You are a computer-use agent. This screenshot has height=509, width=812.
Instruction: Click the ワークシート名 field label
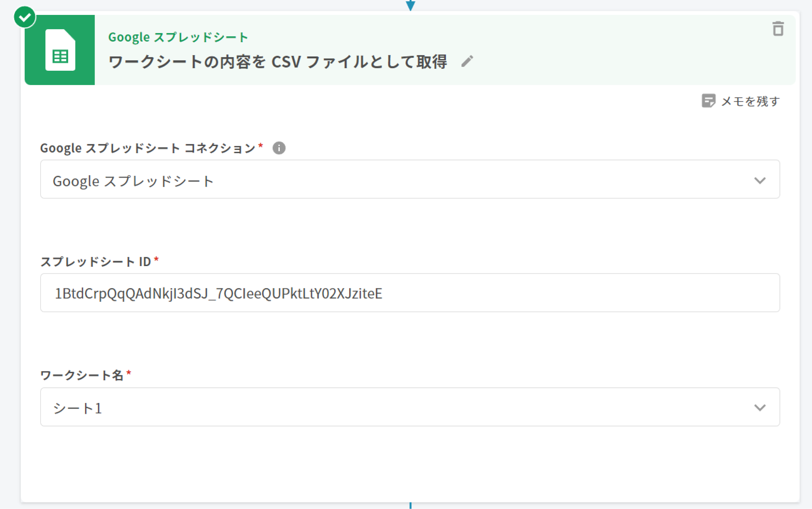click(x=82, y=375)
